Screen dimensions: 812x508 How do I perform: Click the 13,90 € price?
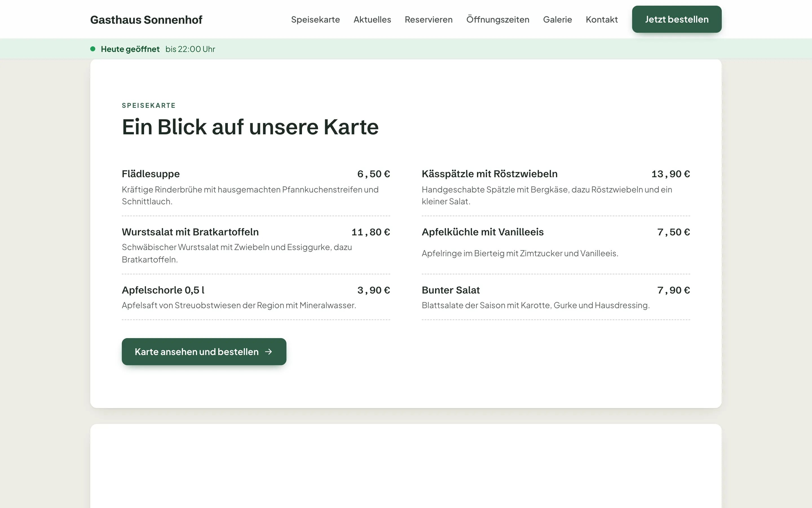(x=671, y=174)
